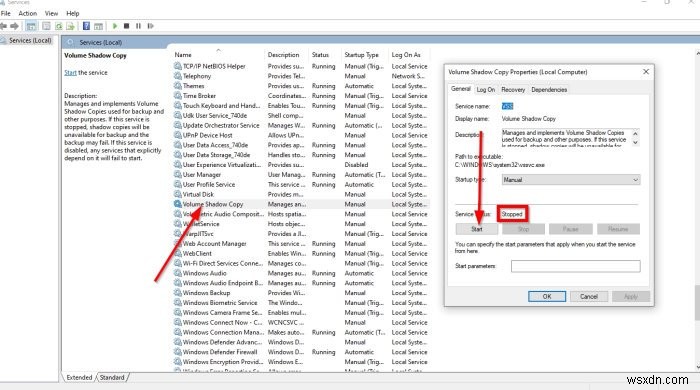Image resolution: width=700 pixels, height=390 pixels.
Task: Open the View menu
Action: pyautogui.click(x=51, y=13)
